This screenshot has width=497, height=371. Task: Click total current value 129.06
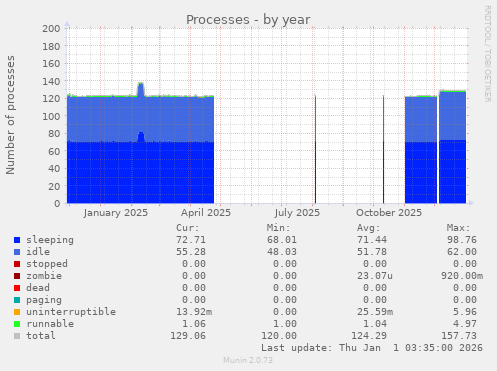[188, 336]
